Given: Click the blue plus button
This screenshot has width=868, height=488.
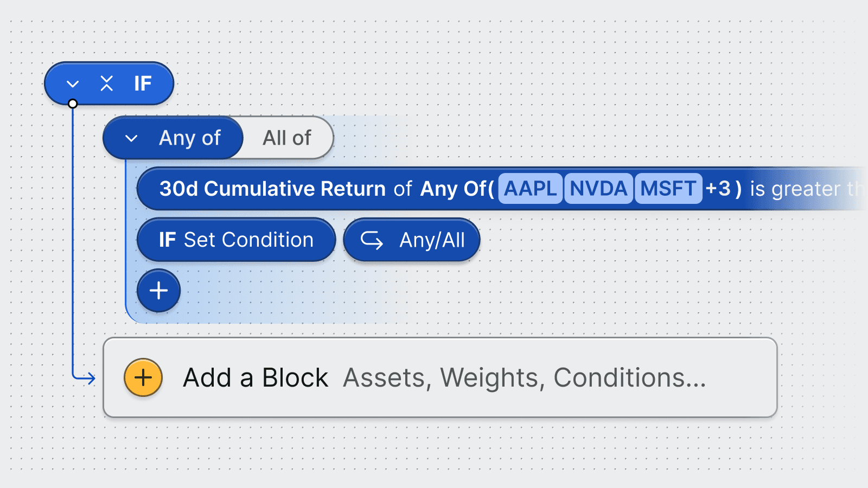Looking at the screenshot, I should click(158, 291).
